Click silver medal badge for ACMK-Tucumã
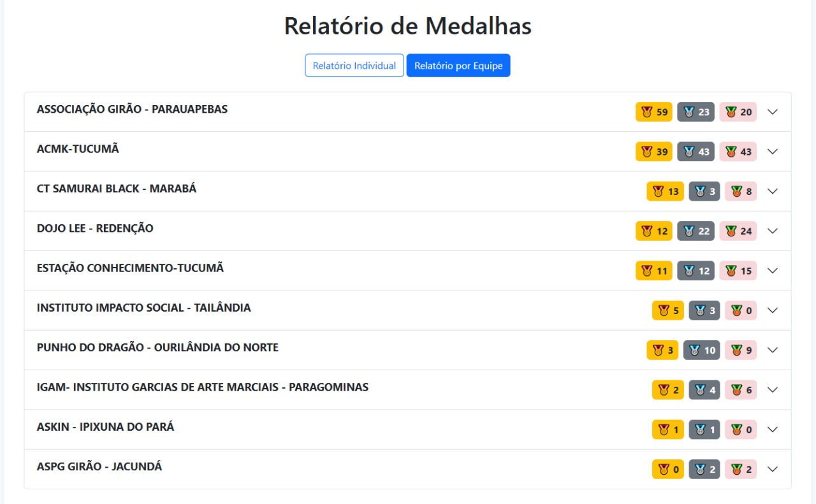 [696, 152]
